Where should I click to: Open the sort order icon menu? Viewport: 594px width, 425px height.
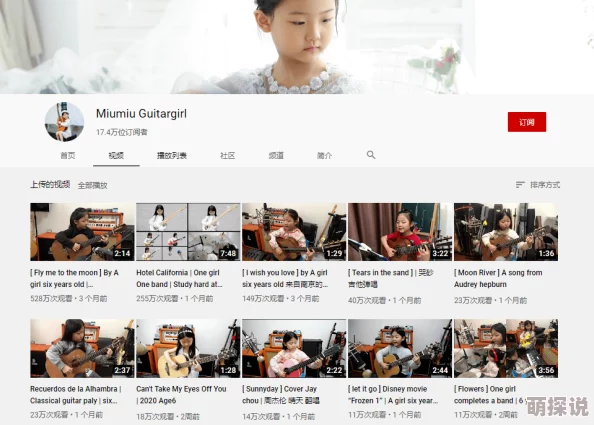point(520,184)
